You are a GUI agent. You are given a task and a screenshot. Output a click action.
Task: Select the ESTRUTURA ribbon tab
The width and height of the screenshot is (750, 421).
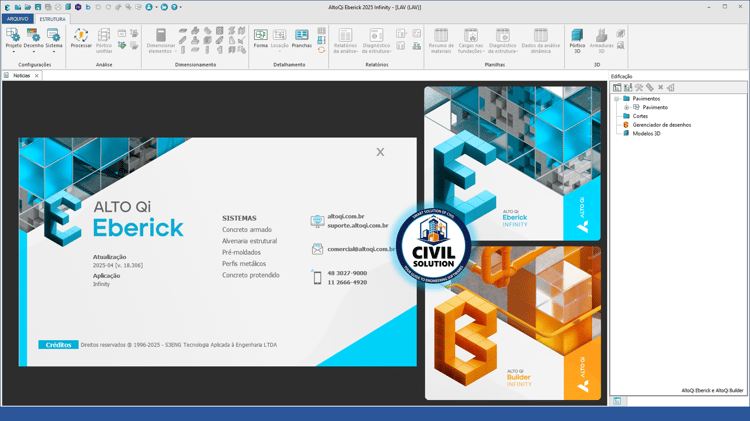[53, 19]
